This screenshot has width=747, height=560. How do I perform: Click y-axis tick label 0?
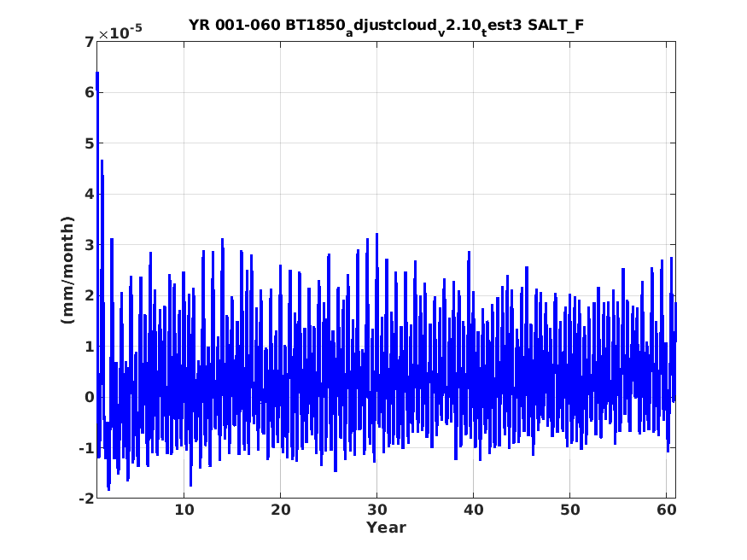(90, 397)
